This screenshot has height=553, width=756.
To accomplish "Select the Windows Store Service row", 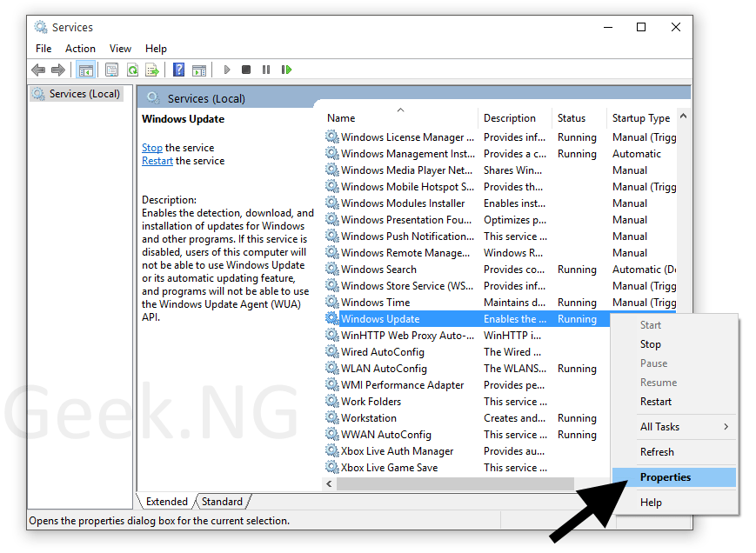I will [x=500, y=286].
